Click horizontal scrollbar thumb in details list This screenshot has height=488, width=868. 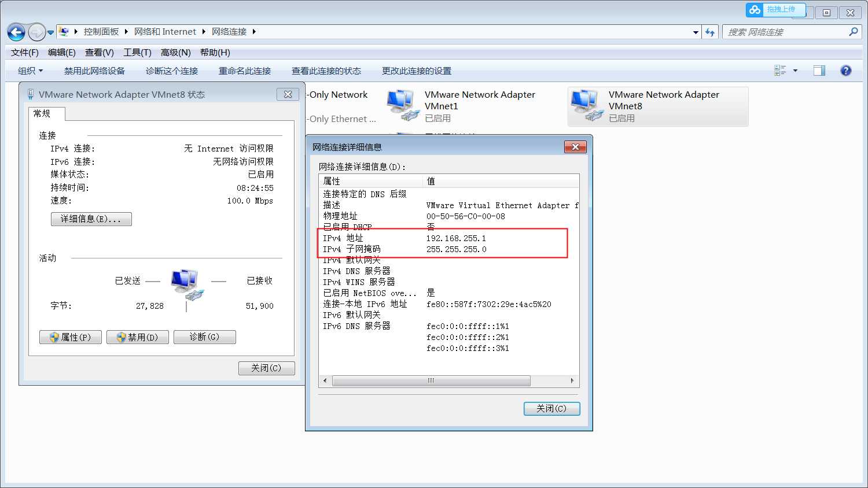[x=431, y=380]
